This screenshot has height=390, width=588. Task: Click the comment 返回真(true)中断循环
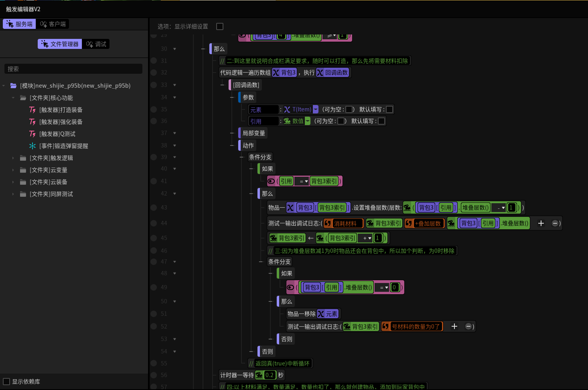pos(280,364)
